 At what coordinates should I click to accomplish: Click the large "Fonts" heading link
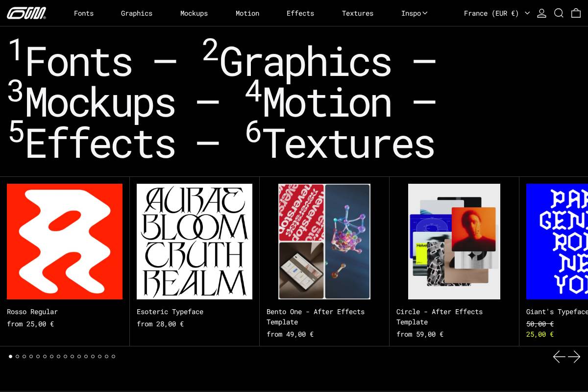point(79,62)
